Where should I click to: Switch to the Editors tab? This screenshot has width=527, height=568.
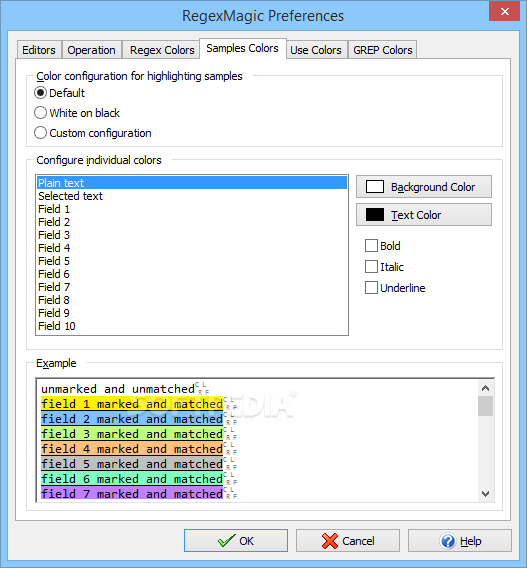pyautogui.click(x=39, y=50)
